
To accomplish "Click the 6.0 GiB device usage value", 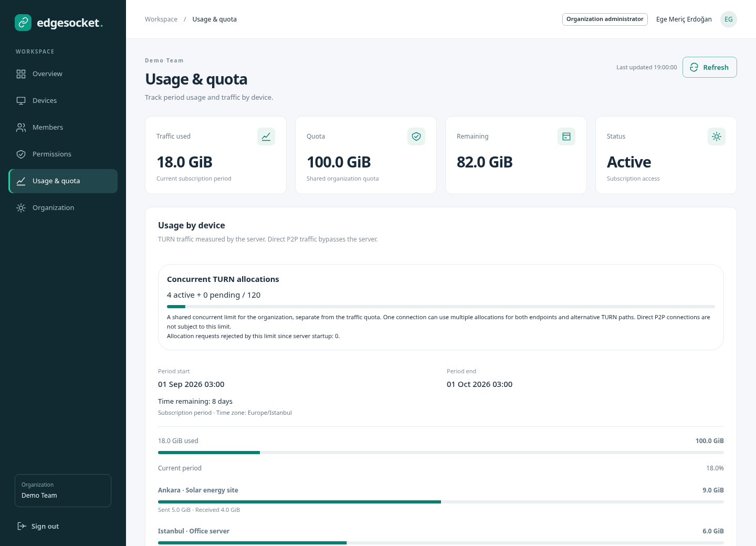I will point(713,531).
